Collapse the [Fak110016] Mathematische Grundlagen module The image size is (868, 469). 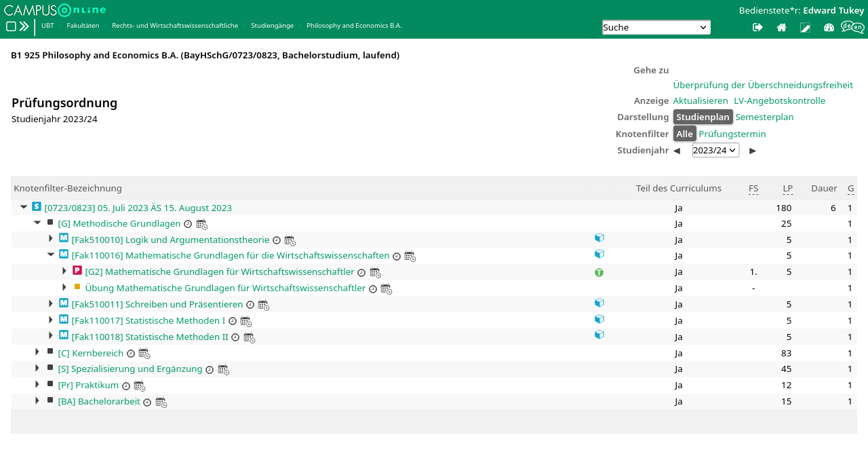click(51, 255)
